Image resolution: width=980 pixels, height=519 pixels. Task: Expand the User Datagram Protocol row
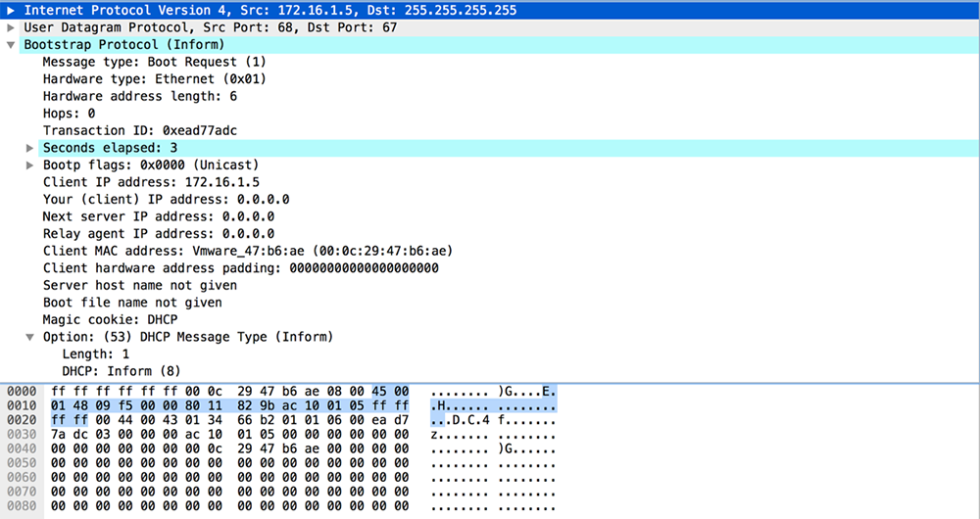coord(11,27)
